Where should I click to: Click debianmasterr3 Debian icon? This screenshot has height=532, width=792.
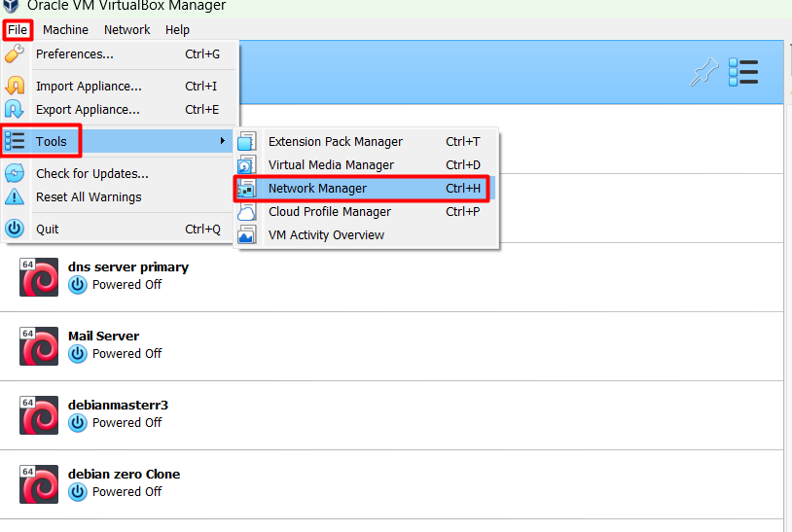click(x=39, y=415)
